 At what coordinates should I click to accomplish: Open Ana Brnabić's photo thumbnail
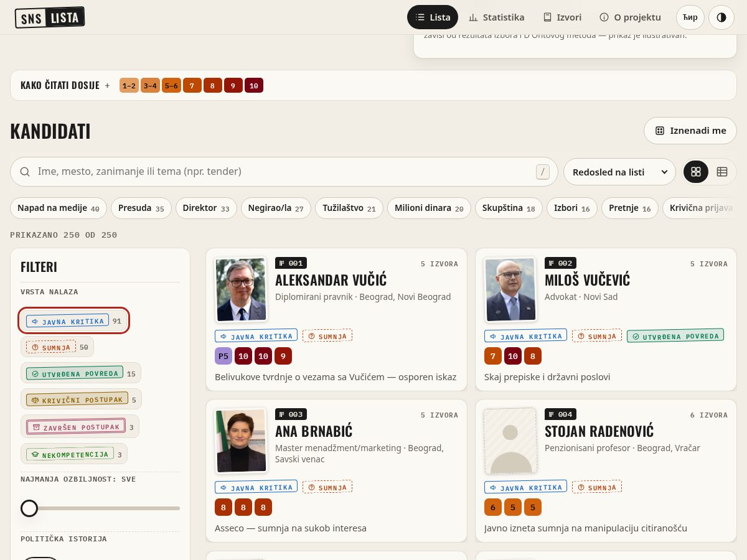(x=241, y=441)
